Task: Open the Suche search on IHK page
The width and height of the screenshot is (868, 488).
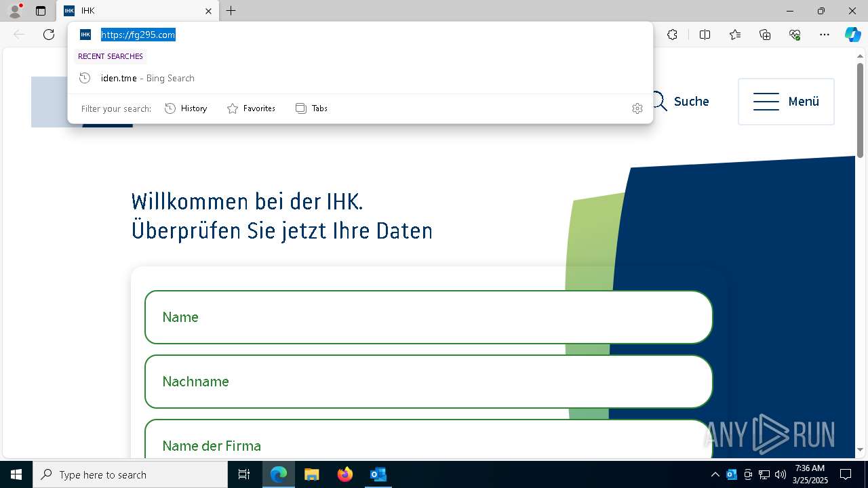Action: click(x=681, y=102)
